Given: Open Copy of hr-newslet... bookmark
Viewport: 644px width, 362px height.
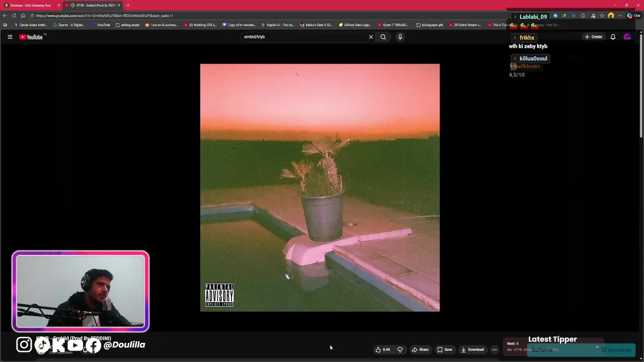Looking at the screenshot, I should point(239,25).
